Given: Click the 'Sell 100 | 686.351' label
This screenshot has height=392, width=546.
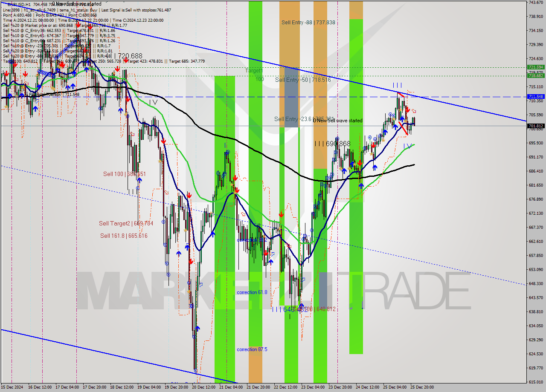Looking at the screenshot, I should [125, 174].
